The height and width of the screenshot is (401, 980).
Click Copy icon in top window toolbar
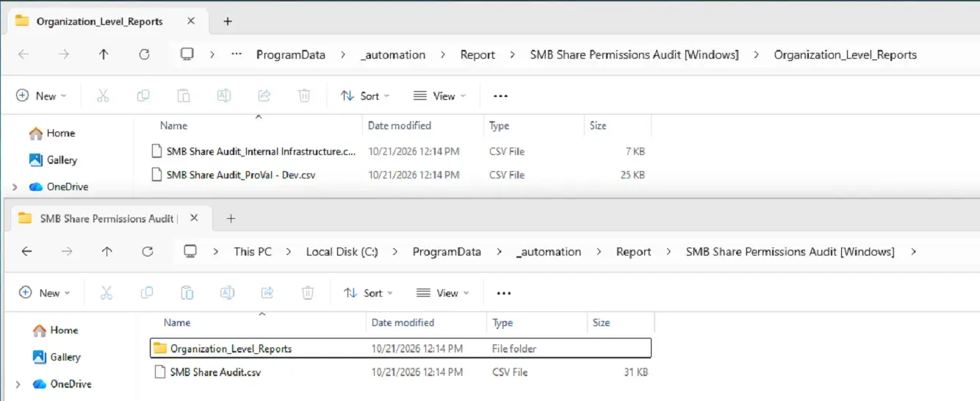143,96
